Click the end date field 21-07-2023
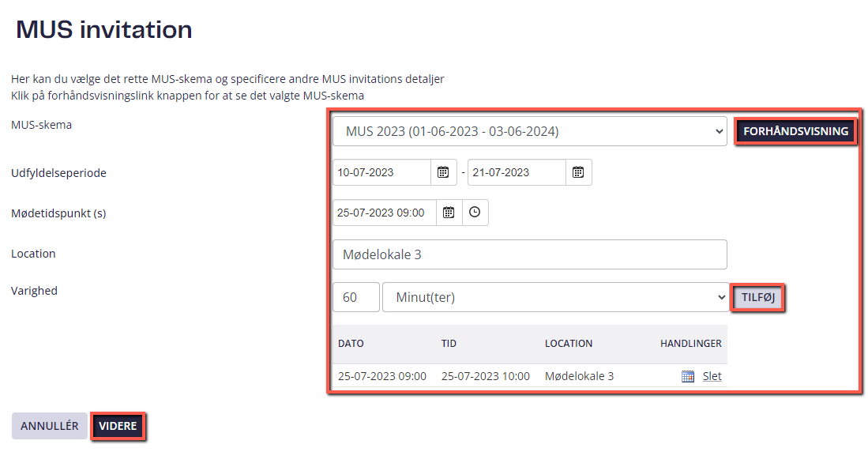The width and height of the screenshot is (868, 452). point(517,172)
